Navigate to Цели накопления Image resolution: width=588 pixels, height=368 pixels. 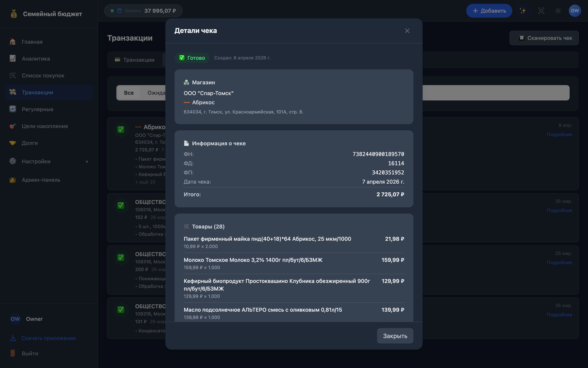point(49,126)
